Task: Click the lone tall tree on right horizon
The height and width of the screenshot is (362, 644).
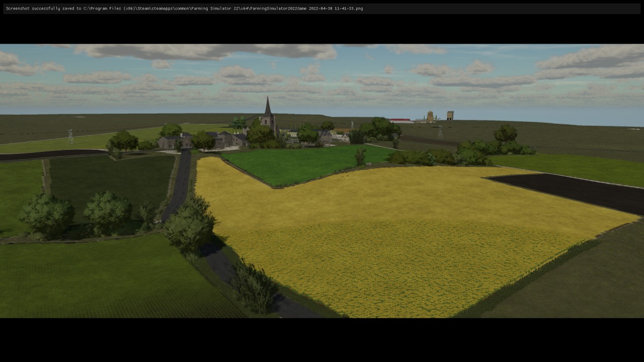Action: pos(506,134)
